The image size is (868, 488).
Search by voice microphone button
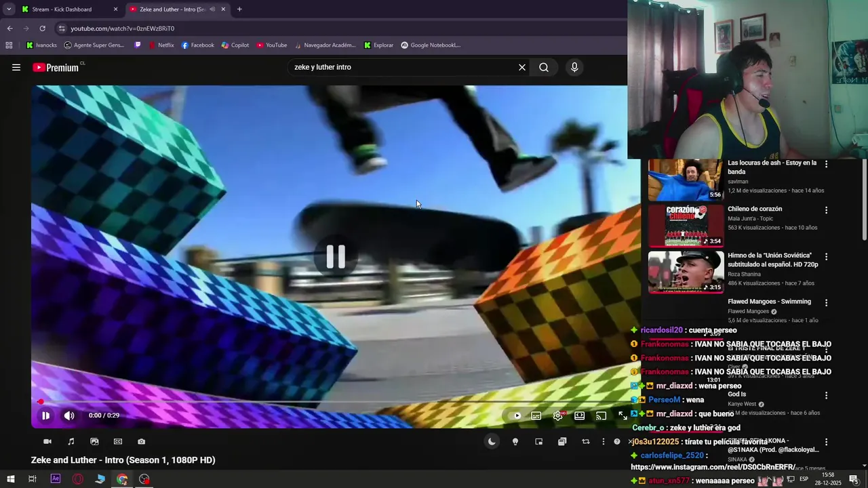pyautogui.click(x=574, y=67)
